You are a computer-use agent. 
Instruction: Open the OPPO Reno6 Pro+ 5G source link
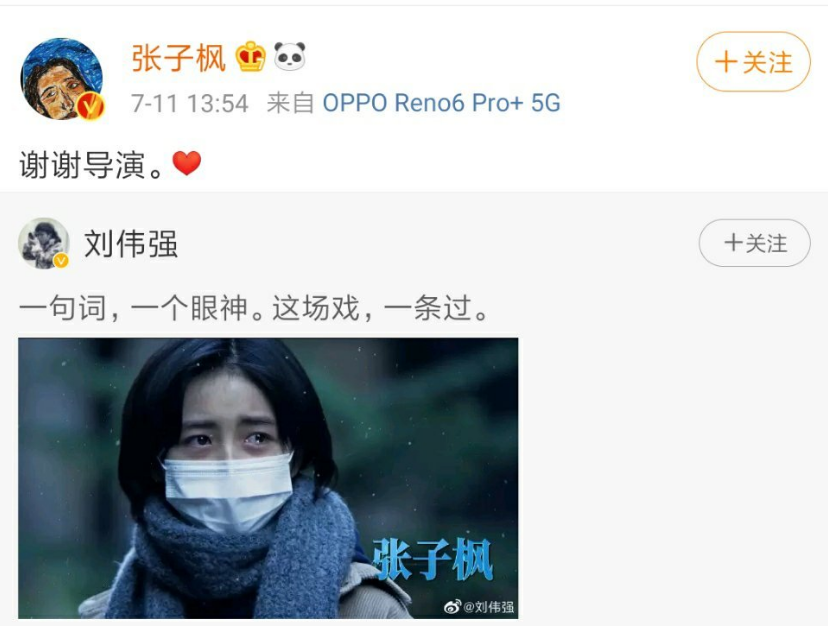tap(441, 103)
